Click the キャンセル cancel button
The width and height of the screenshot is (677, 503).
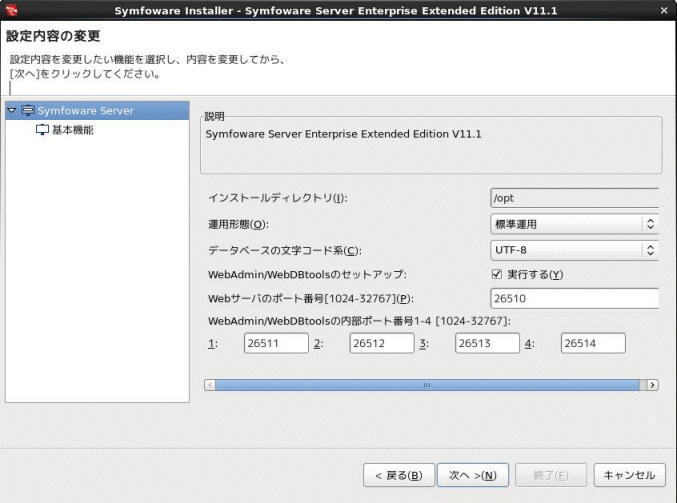[630, 475]
